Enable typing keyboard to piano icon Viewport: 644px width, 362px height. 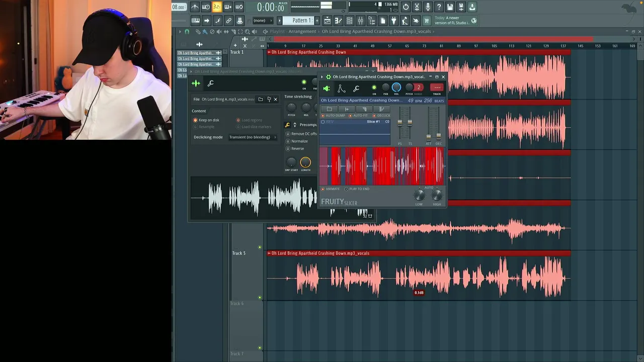(x=195, y=21)
